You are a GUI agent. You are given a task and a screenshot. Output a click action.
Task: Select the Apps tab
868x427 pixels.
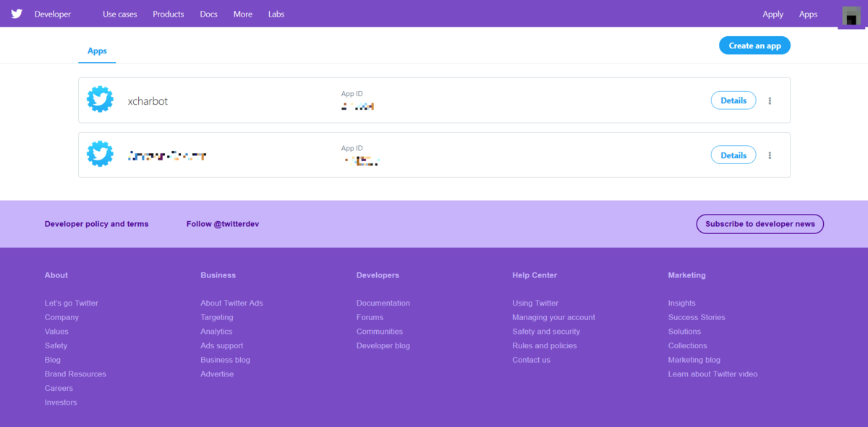pyautogui.click(x=97, y=51)
